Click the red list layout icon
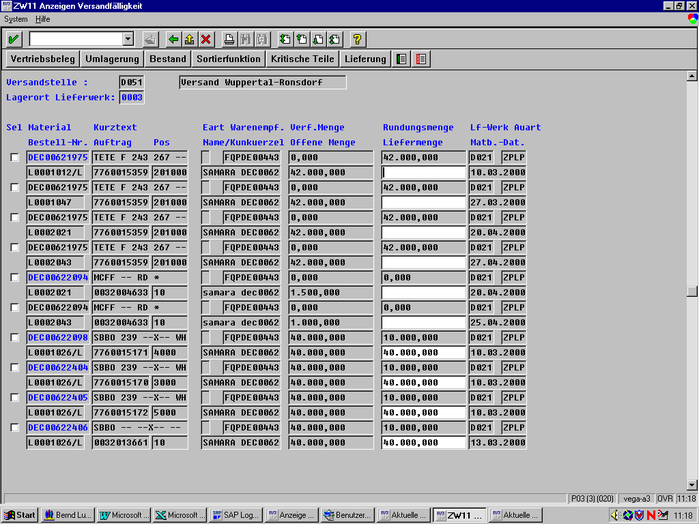 (x=421, y=59)
